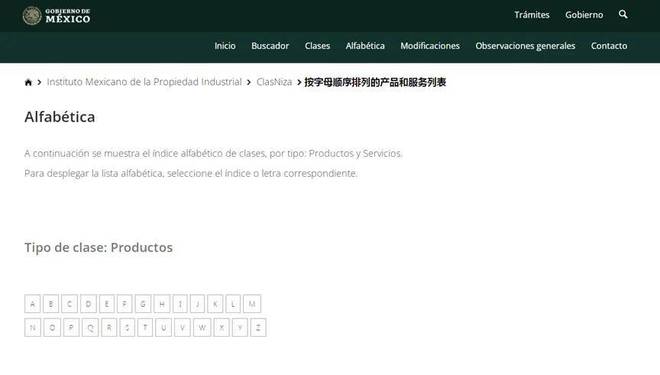This screenshot has width=660, height=375.
Task: Open the search magnifier icon
Action: [623, 15]
